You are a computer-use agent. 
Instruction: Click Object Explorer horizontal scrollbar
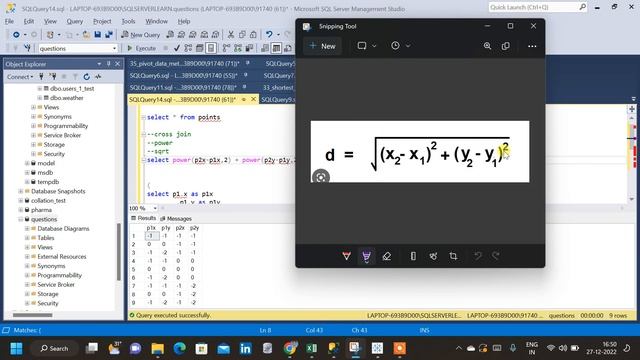coord(33,315)
